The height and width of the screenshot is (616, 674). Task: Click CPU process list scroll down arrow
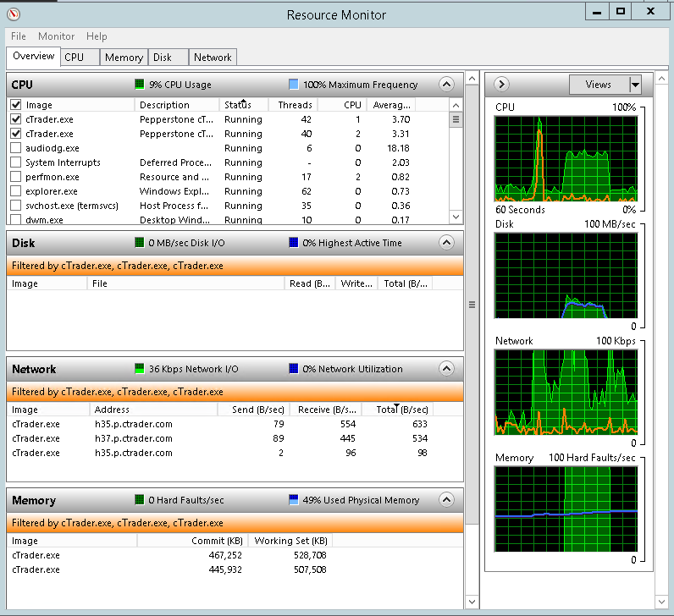point(456,217)
